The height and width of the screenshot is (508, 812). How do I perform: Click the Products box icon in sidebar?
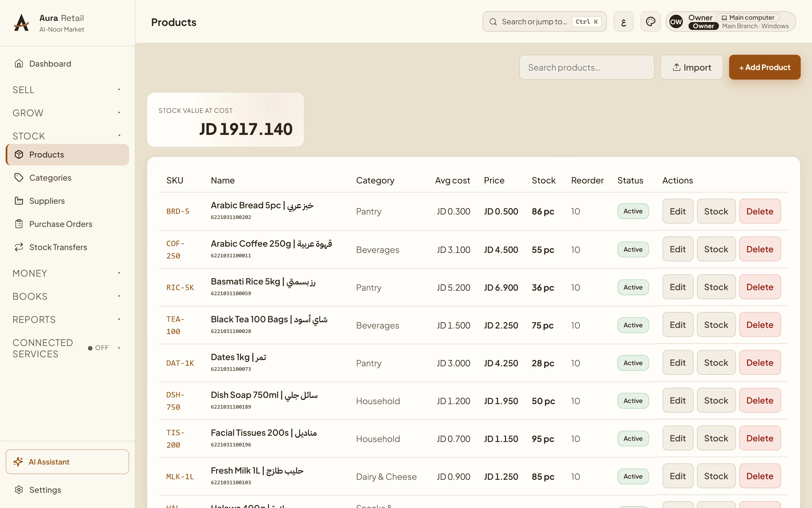(x=19, y=155)
